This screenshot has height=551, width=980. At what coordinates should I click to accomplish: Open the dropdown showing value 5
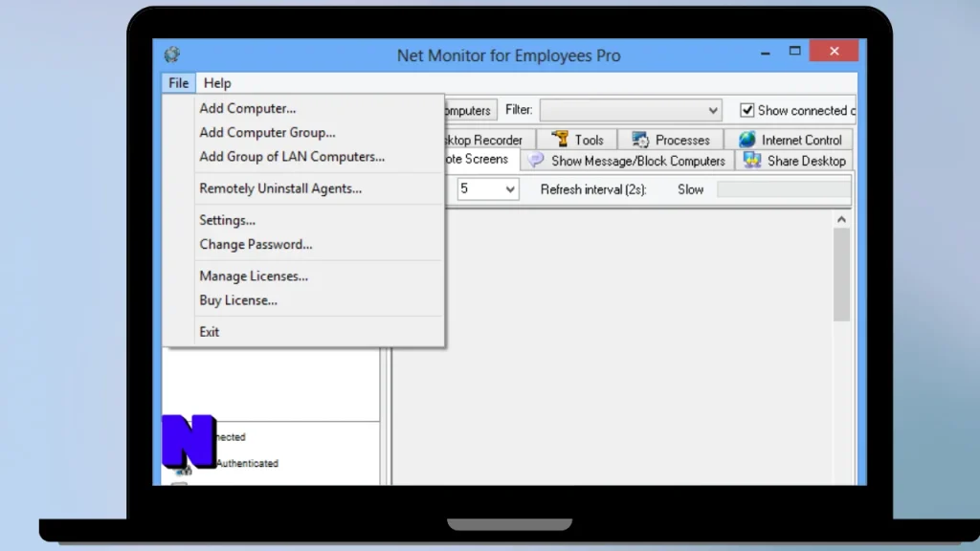tap(487, 188)
